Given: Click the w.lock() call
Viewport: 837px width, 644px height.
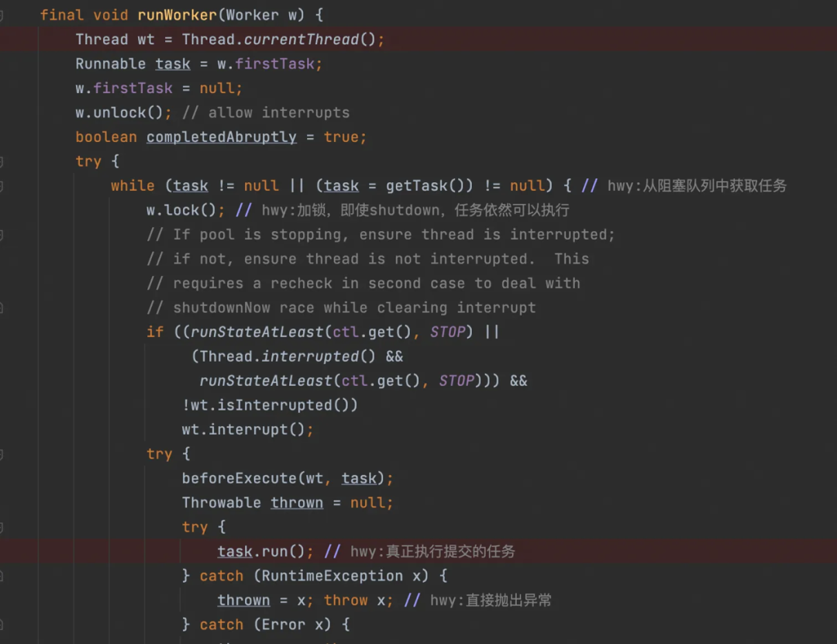Looking at the screenshot, I should pos(181,210).
